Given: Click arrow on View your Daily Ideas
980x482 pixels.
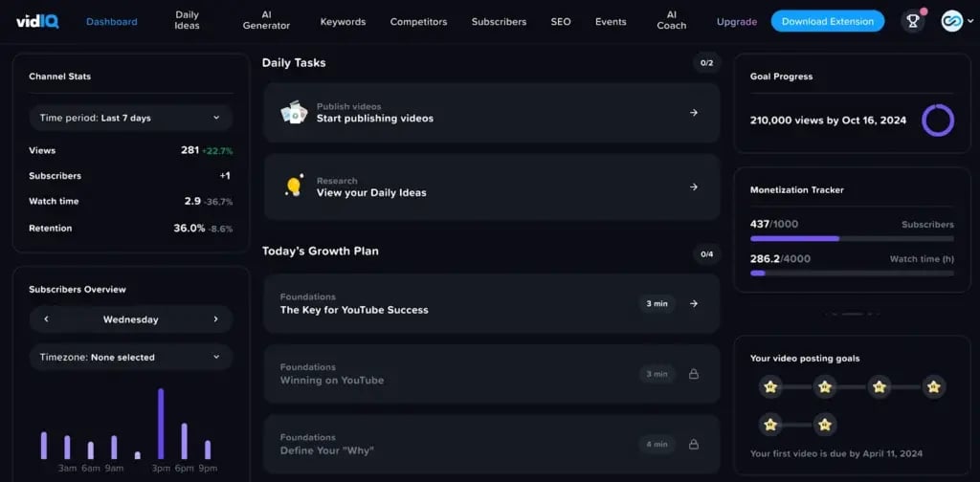Looking at the screenshot, I should click(x=694, y=187).
